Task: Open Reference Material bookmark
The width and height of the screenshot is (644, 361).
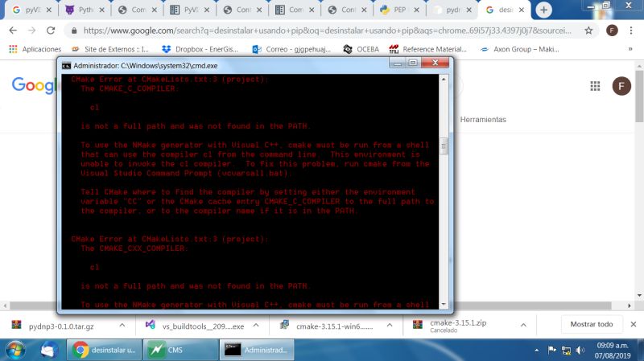Action: pyautogui.click(x=427, y=49)
